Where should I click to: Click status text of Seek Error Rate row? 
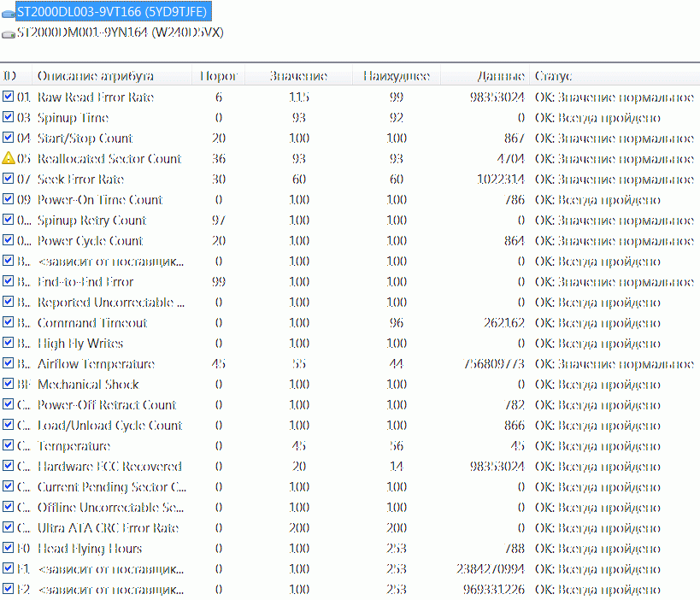coord(615,179)
